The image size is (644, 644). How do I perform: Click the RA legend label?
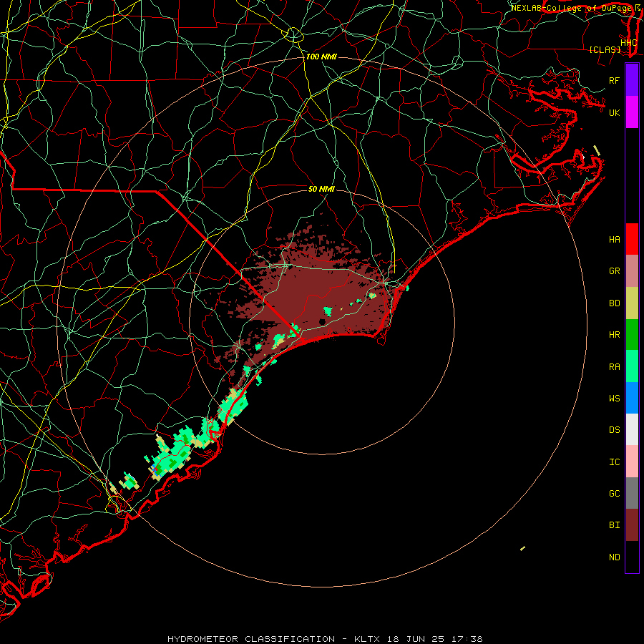click(614, 367)
